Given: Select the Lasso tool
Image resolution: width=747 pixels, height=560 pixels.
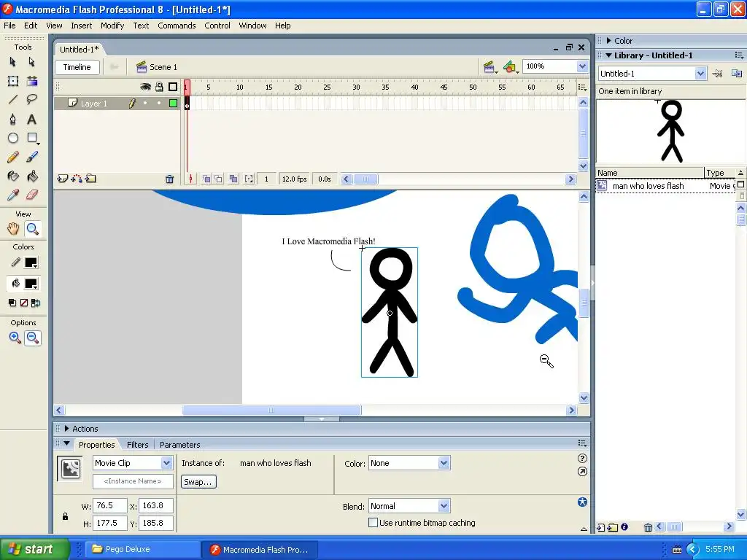Looking at the screenshot, I should pyautogui.click(x=32, y=99).
